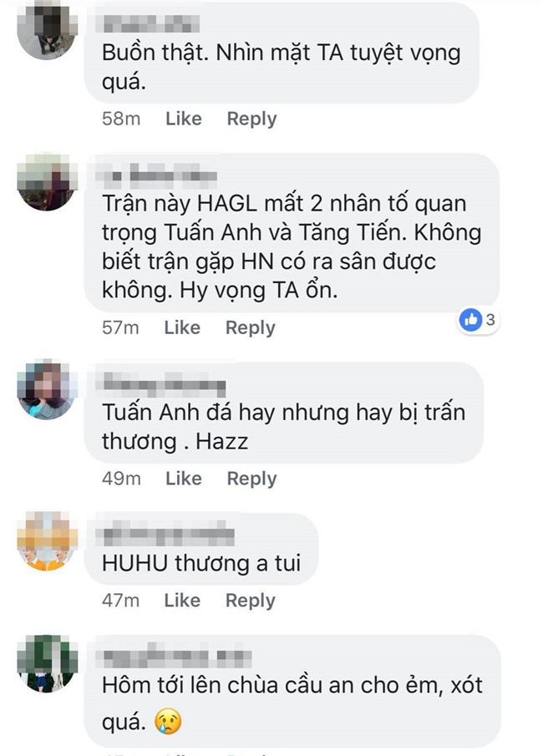The height and width of the screenshot is (756, 543).
Task: Reply to the 'Tuấn Anh đá hay' comment
Action: point(251,479)
